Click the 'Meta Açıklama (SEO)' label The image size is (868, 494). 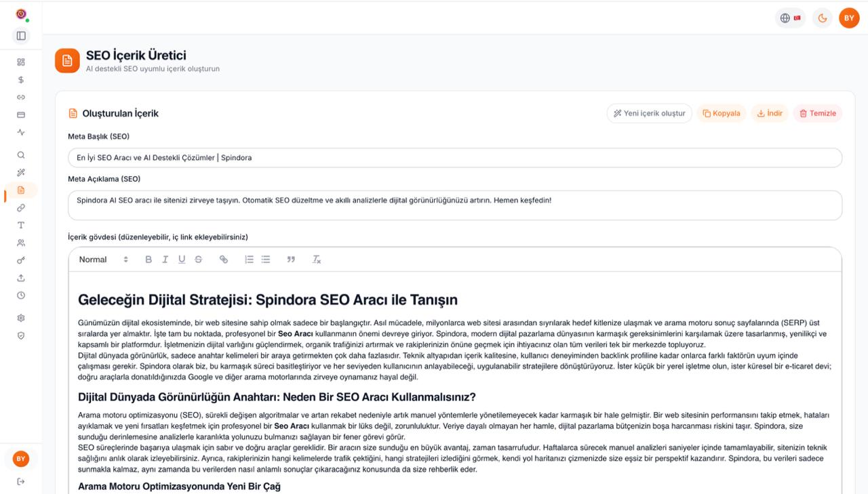point(104,179)
